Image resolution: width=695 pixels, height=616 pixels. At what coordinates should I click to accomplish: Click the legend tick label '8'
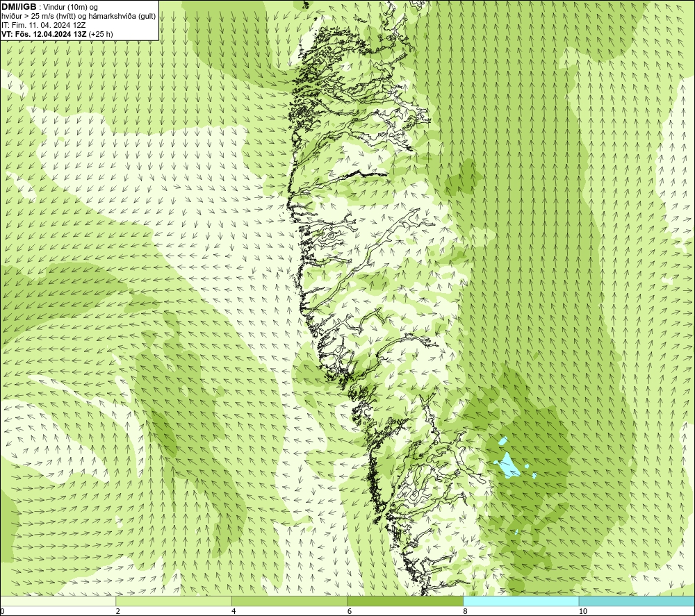[466, 612]
